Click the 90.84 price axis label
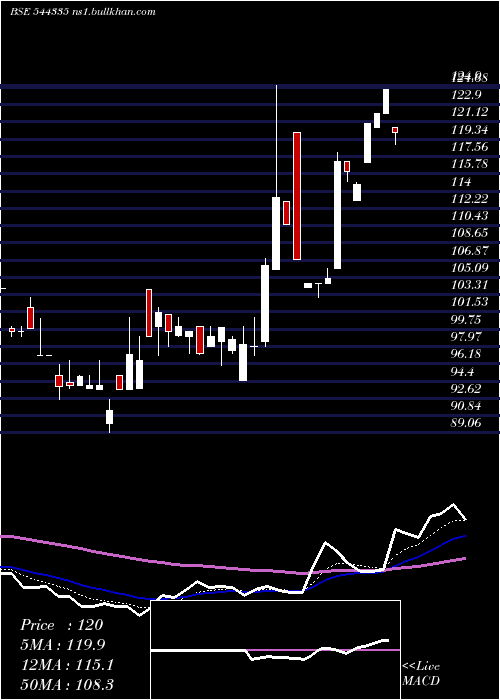Screen dimensions: 500x700 [466, 406]
